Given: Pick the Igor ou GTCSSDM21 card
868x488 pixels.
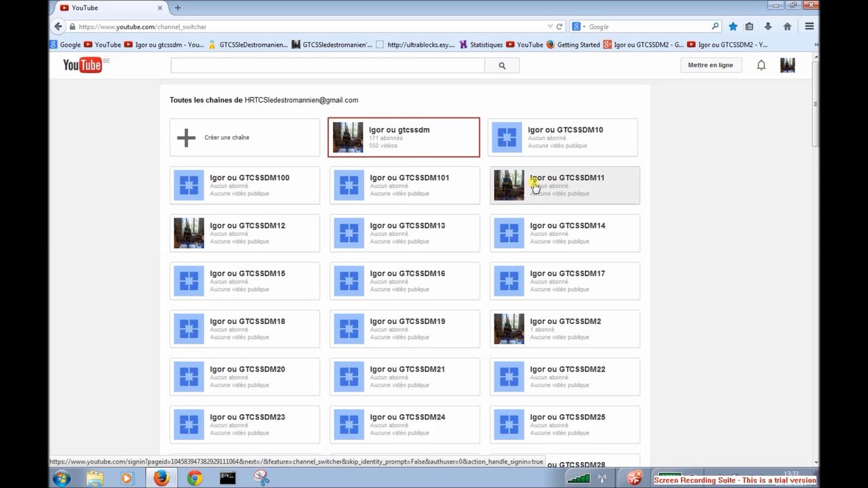Looking at the screenshot, I should (405, 377).
